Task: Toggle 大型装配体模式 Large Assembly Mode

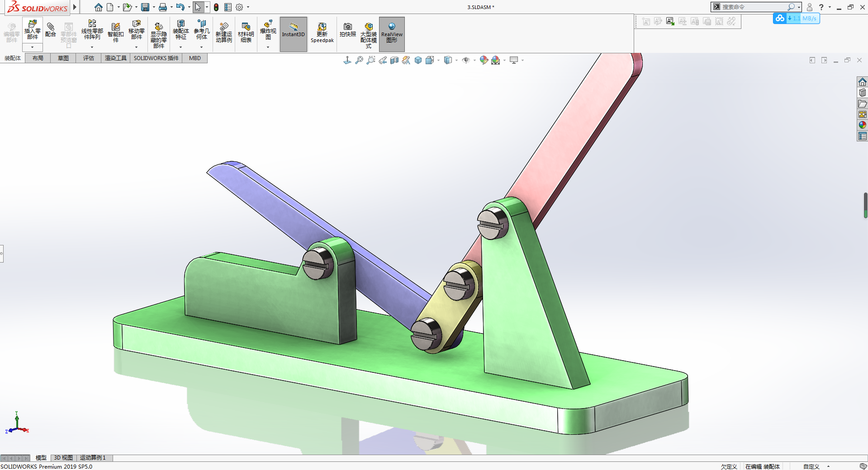Action: (x=369, y=35)
